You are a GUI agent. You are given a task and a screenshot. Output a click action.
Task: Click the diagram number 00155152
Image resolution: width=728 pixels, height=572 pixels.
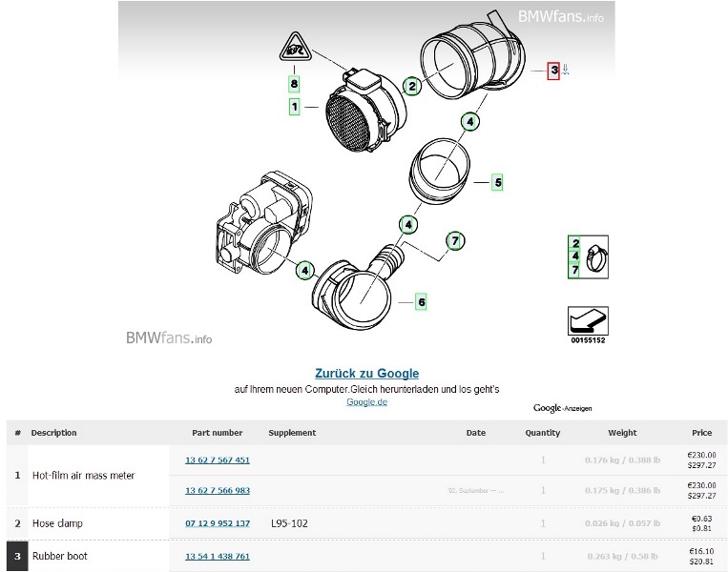(x=588, y=340)
